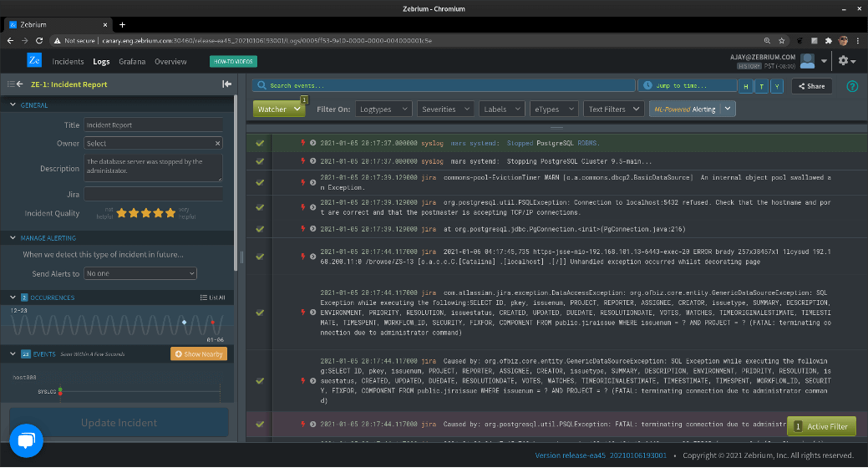Toggle checkmark on Unhandled exception occurred row

[260, 257]
